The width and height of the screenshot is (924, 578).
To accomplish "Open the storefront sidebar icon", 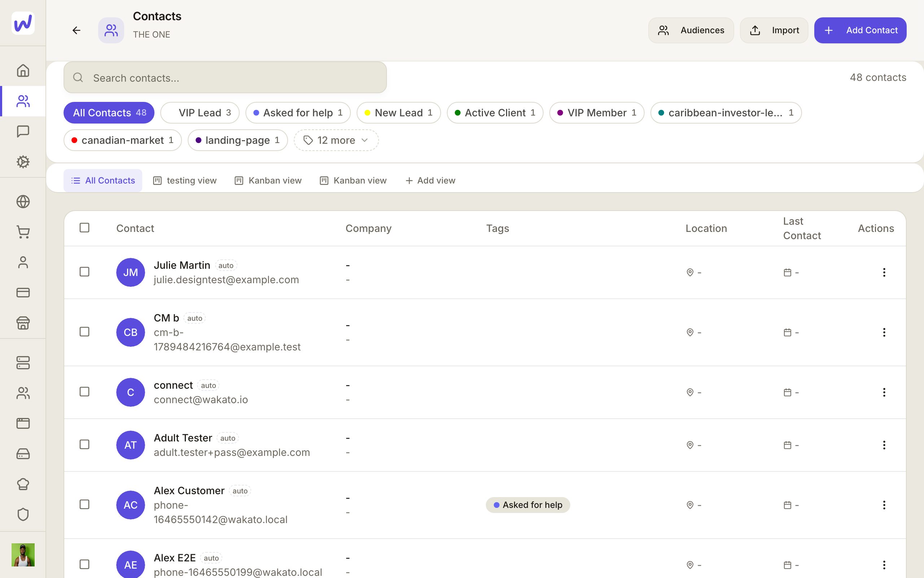I will (23, 323).
